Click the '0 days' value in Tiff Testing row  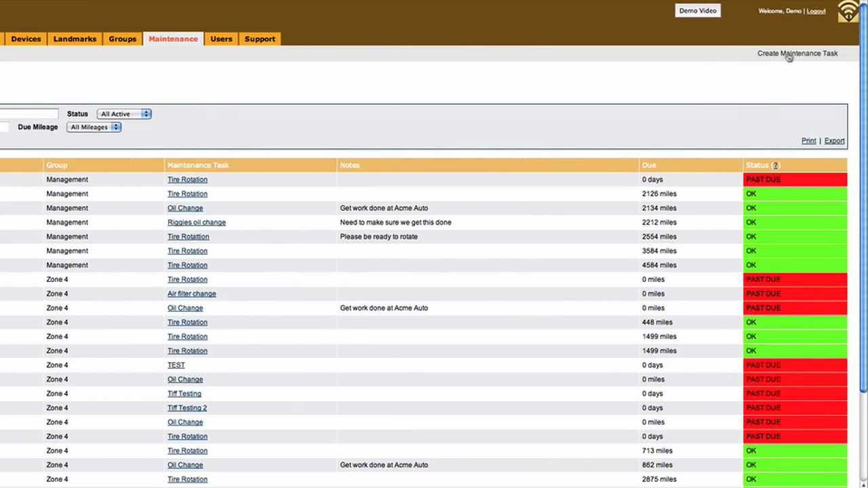[x=652, y=393]
